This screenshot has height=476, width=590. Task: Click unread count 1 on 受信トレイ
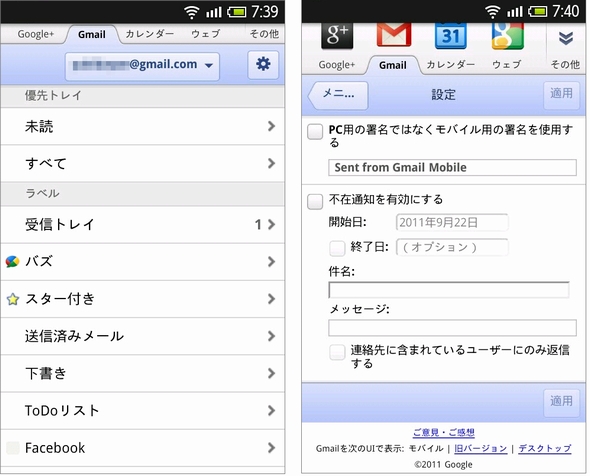(x=258, y=225)
